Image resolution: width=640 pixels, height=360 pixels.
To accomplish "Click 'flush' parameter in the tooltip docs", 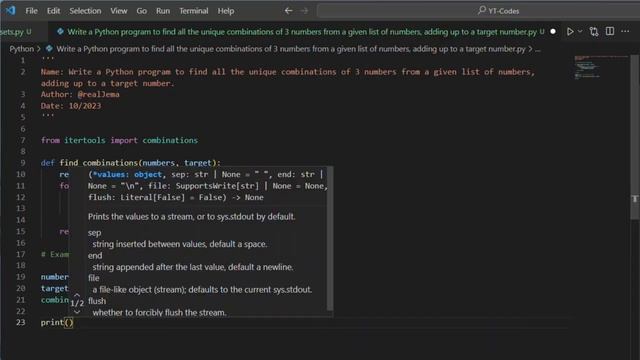I will click(97, 301).
